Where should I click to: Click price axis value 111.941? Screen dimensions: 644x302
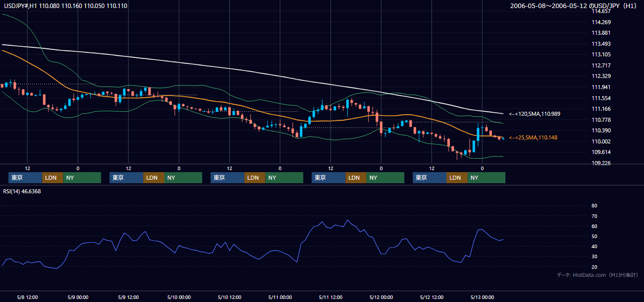(x=601, y=87)
